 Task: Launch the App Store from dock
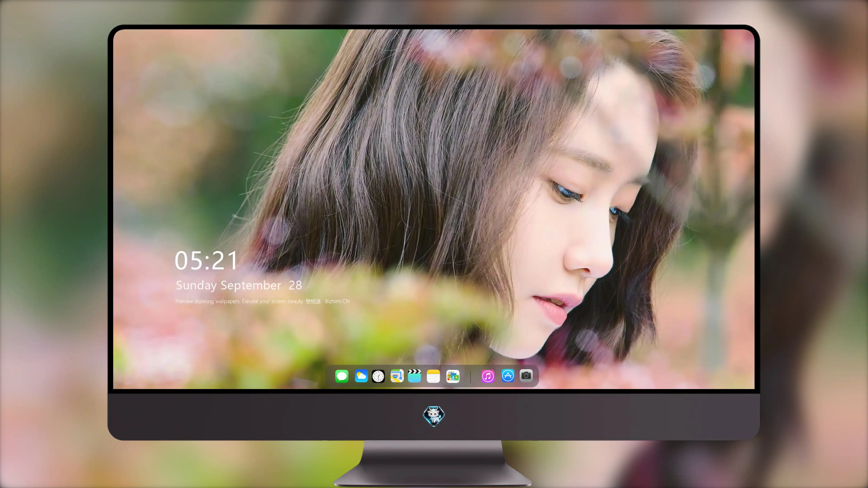pos(508,375)
